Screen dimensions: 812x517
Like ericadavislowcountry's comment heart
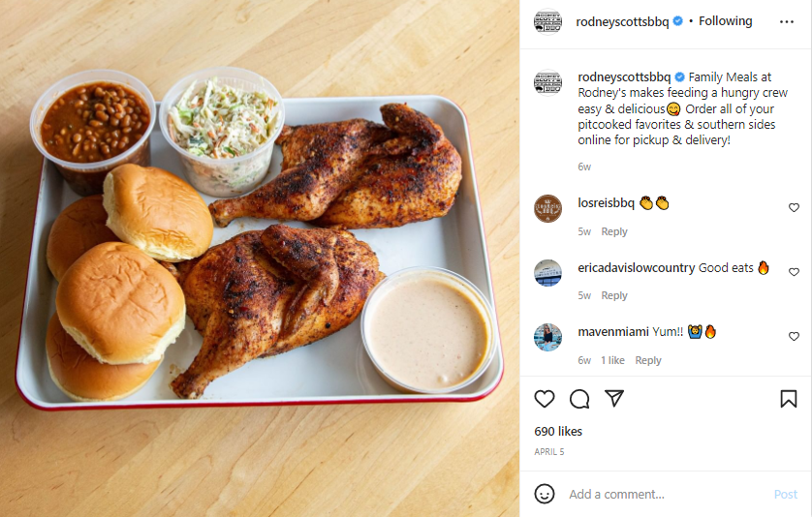click(794, 272)
